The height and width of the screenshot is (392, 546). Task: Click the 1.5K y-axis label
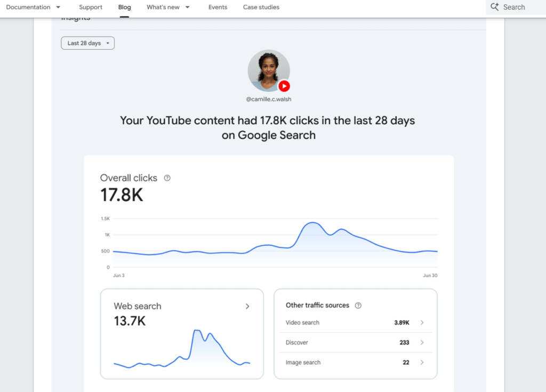coord(105,219)
